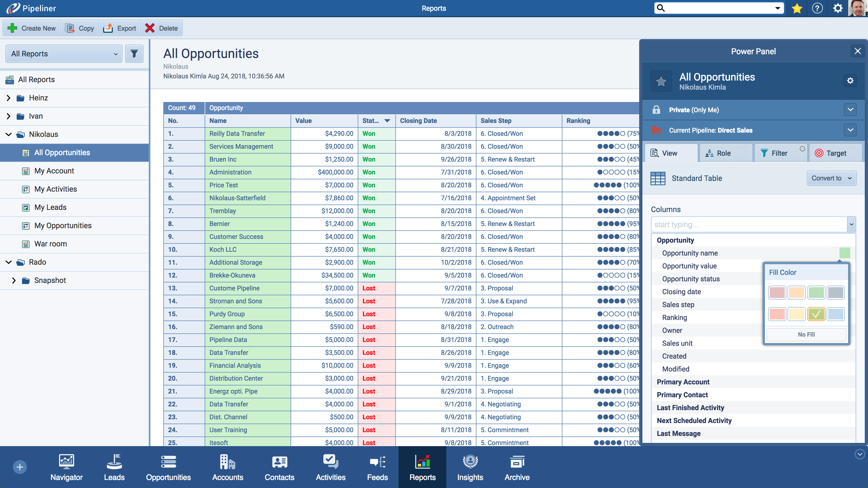Click the Power Panel report settings gear
Viewport: 868px width, 488px height.
[x=850, y=81]
